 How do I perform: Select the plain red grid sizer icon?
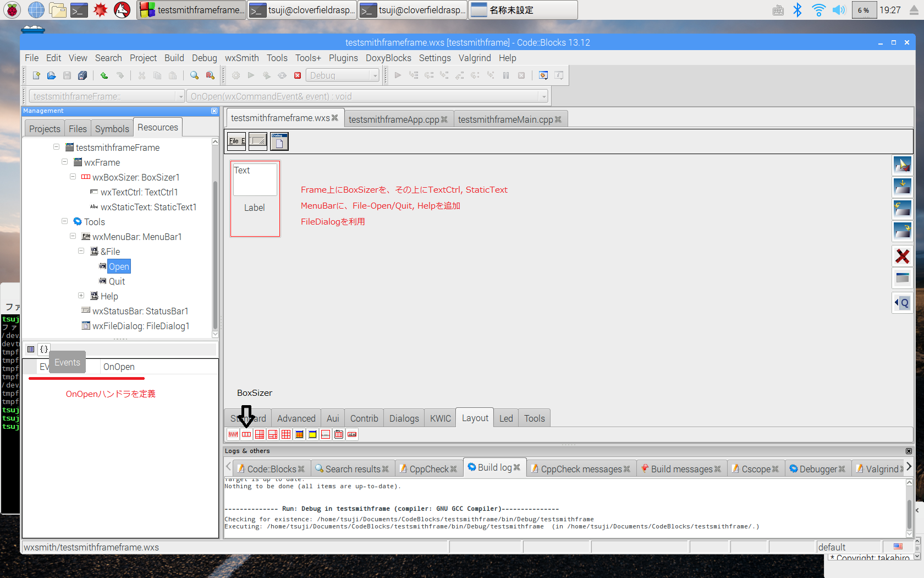[x=286, y=434]
